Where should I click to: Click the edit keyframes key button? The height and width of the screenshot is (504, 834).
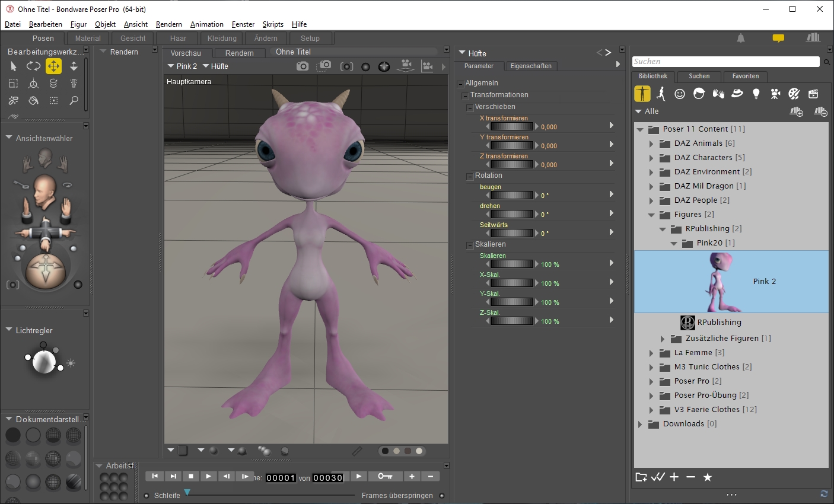tap(385, 476)
